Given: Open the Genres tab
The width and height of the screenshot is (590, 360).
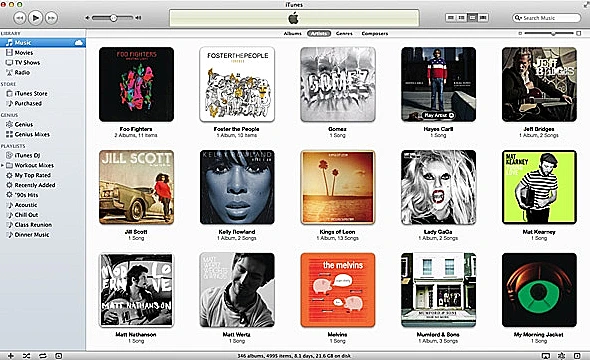Looking at the screenshot, I should pyautogui.click(x=344, y=33).
